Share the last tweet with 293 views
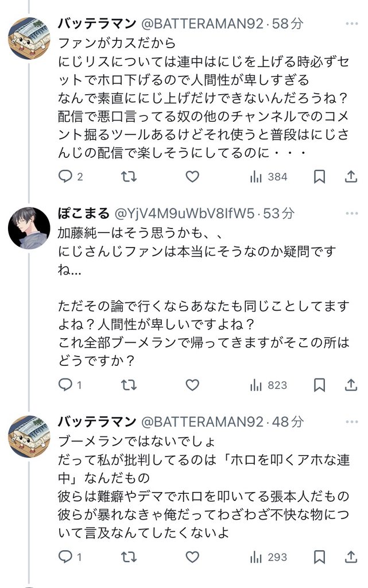368x588 pixels. 351,556
